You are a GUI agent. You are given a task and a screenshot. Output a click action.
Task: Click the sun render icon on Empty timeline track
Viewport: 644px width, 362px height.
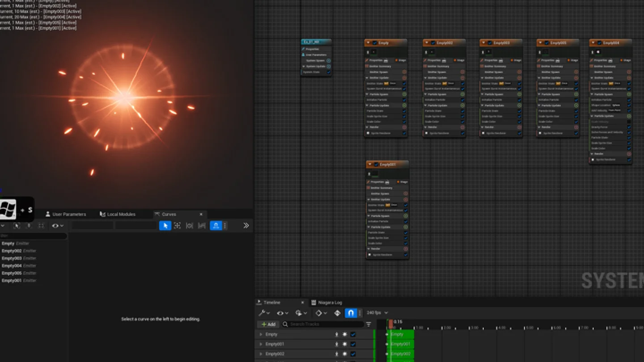click(x=345, y=334)
